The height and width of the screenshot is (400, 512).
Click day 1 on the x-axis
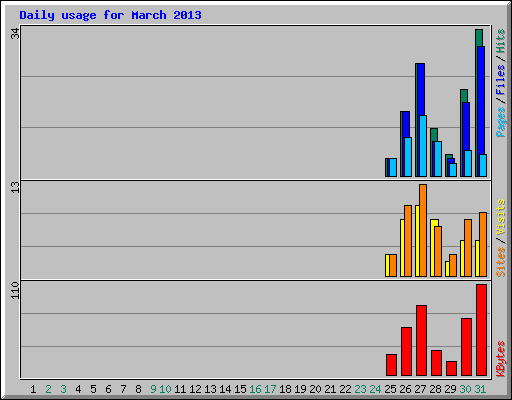point(33,389)
